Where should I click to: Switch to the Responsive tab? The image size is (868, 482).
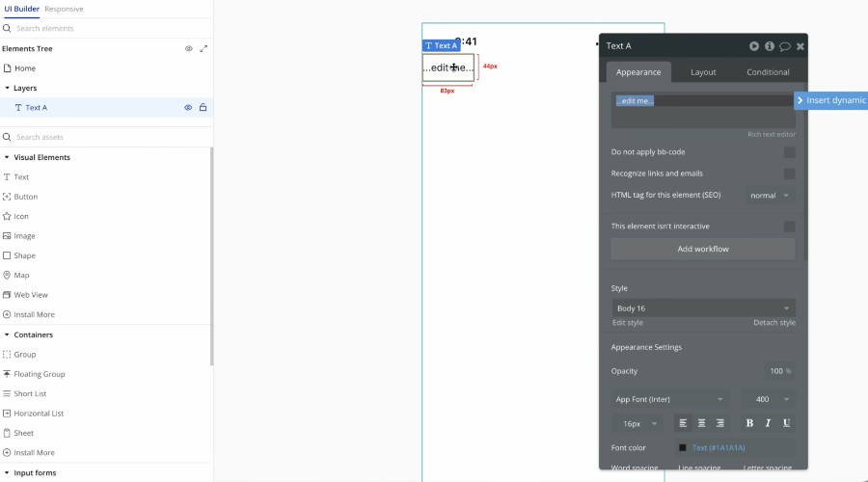pyautogui.click(x=64, y=9)
